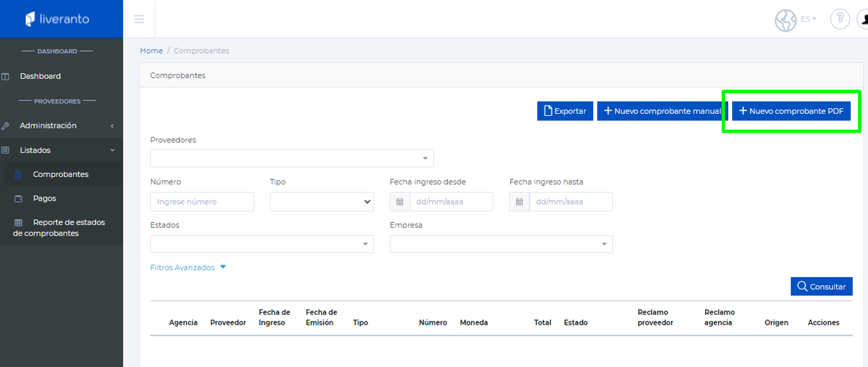Open Reporte de estados de comprobantes

click(x=59, y=228)
